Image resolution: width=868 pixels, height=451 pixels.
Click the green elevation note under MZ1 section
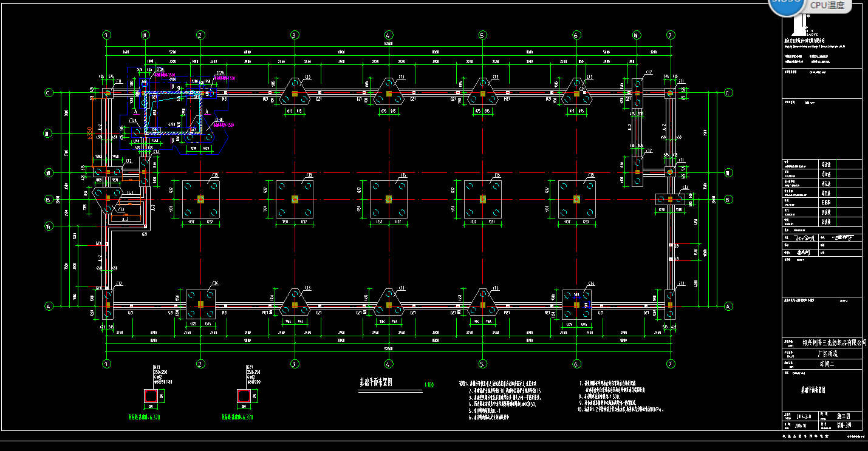[144, 418]
